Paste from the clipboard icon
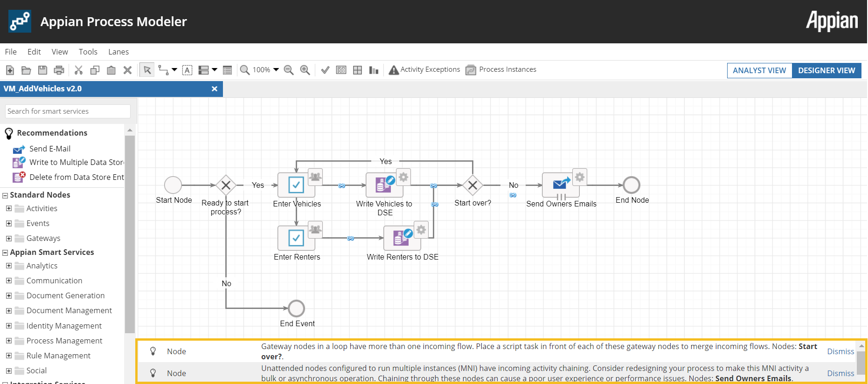This screenshot has width=868, height=384. point(111,70)
